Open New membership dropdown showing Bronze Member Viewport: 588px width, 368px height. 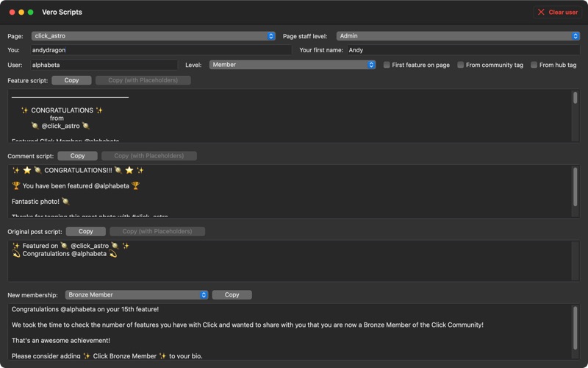click(x=137, y=295)
